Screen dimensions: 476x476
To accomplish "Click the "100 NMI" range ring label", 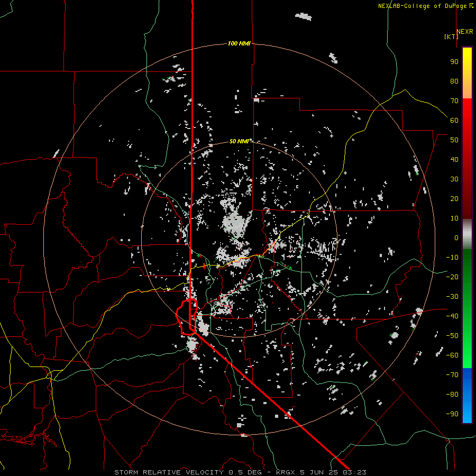I will 239,43.
